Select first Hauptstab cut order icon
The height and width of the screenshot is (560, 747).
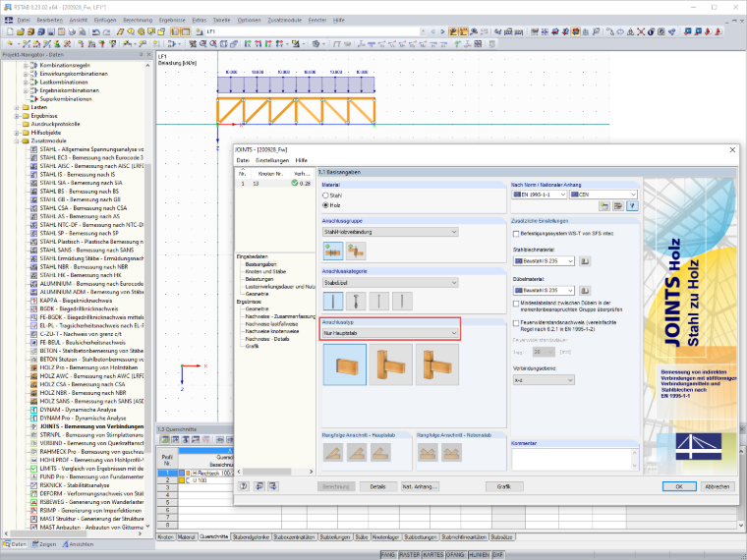[x=333, y=452]
